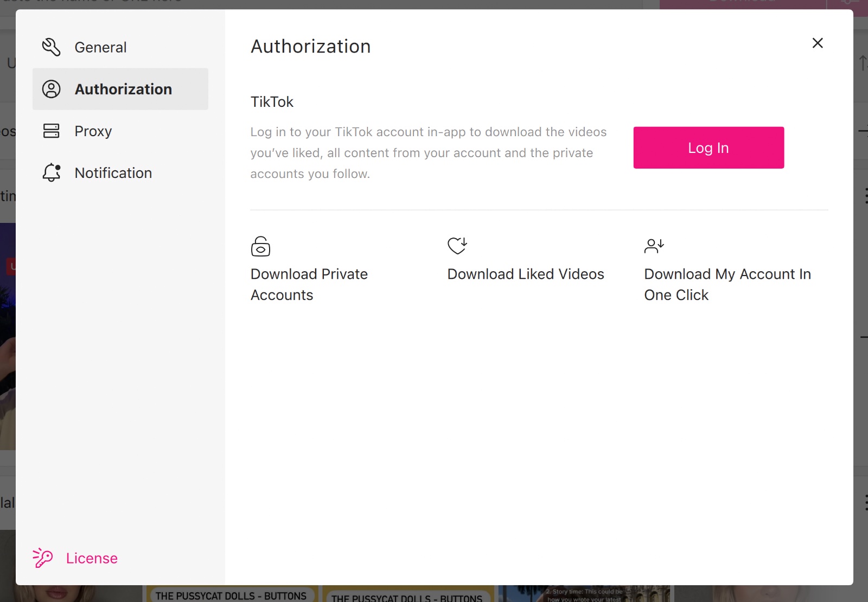Click Download My Account In One Click text
Viewport: 868px width, 602px height.
tap(727, 284)
